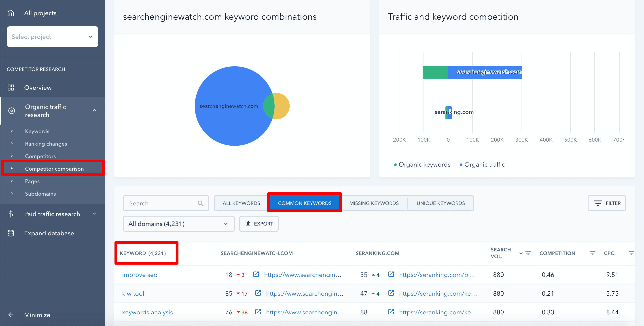The width and height of the screenshot is (644, 326).
Task: Click the SEARCHENGINEWATCH.COM column header
Action: (x=256, y=253)
